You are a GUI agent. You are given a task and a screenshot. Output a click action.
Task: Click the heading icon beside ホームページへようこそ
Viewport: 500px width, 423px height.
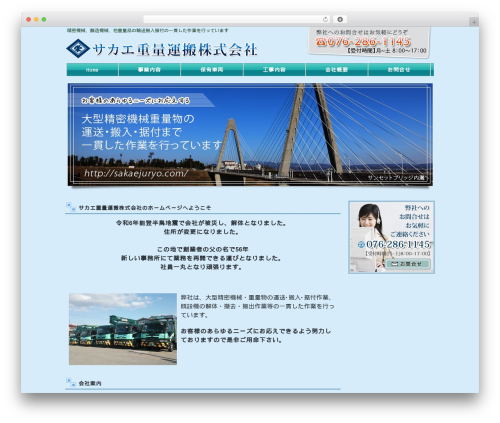(x=71, y=206)
